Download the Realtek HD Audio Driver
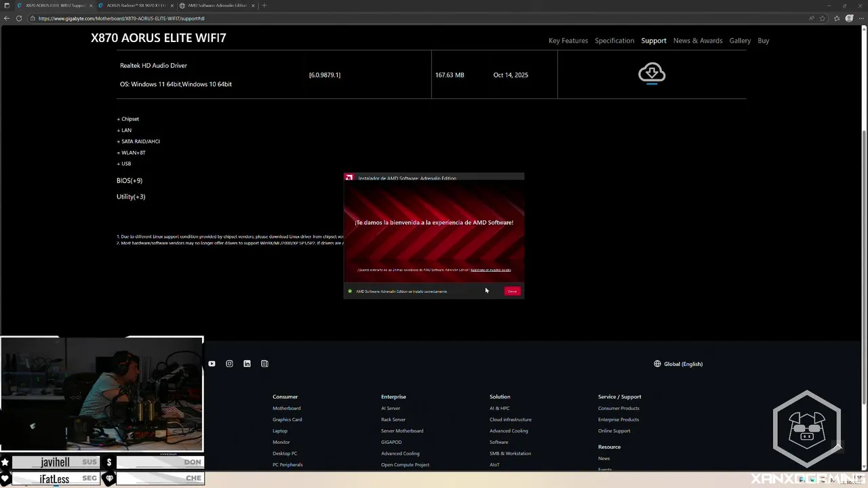 652,73
